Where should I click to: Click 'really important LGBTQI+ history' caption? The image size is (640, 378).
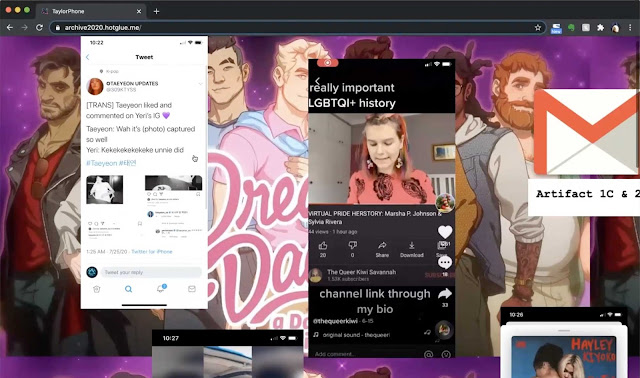pos(352,95)
